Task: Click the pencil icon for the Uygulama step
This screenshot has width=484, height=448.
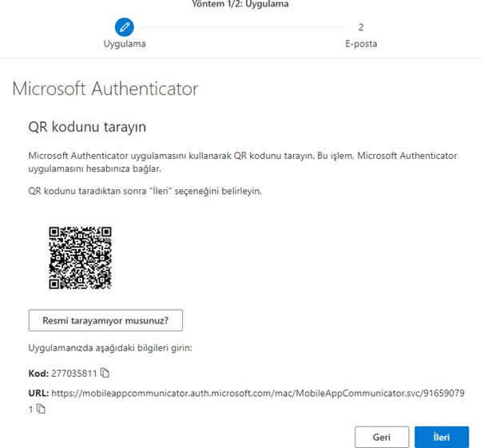Action: click(x=125, y=27)
